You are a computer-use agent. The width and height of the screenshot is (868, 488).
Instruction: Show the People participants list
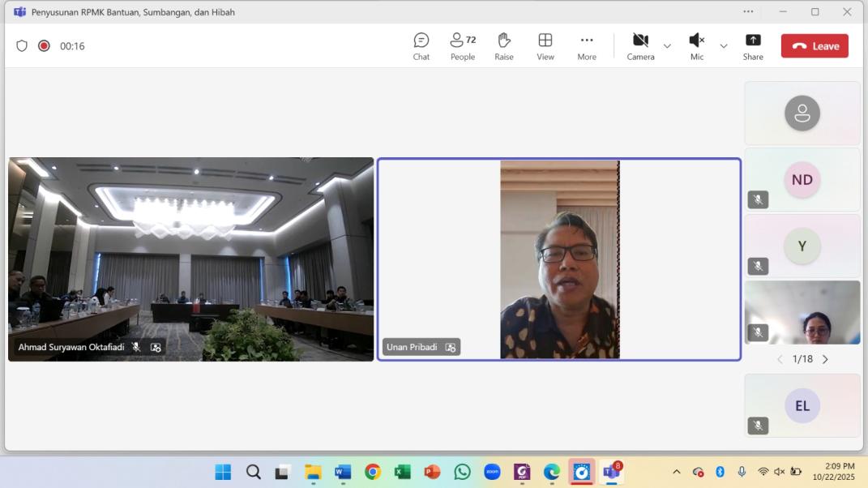[463, 46]
